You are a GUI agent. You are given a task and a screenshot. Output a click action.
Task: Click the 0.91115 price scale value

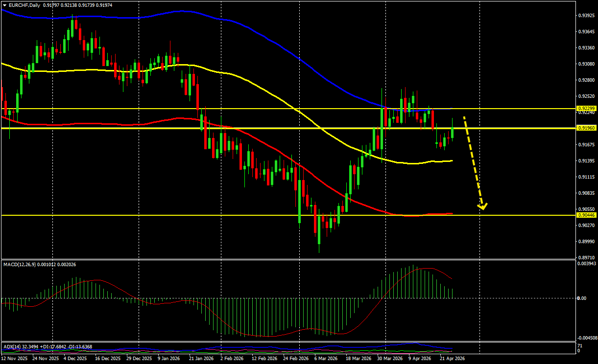coord(586,177)
